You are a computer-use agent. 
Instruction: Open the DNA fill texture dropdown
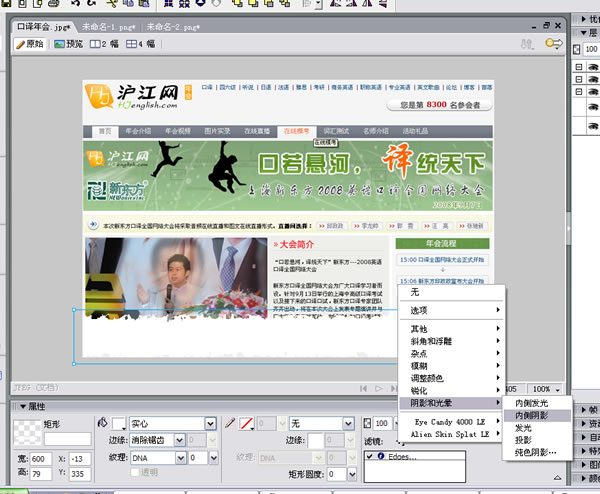point(181,458)
